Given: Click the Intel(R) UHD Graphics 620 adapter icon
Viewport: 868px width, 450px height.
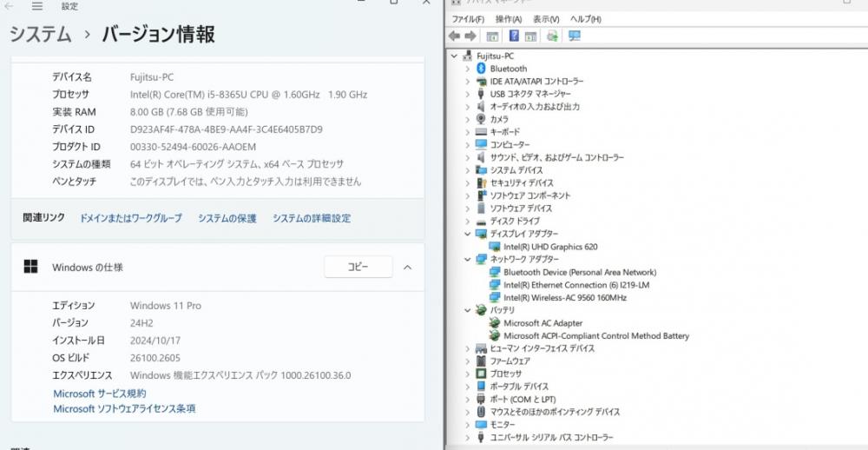Looking at the screenshot, I should pyautogui.click(x=495, y=247).
